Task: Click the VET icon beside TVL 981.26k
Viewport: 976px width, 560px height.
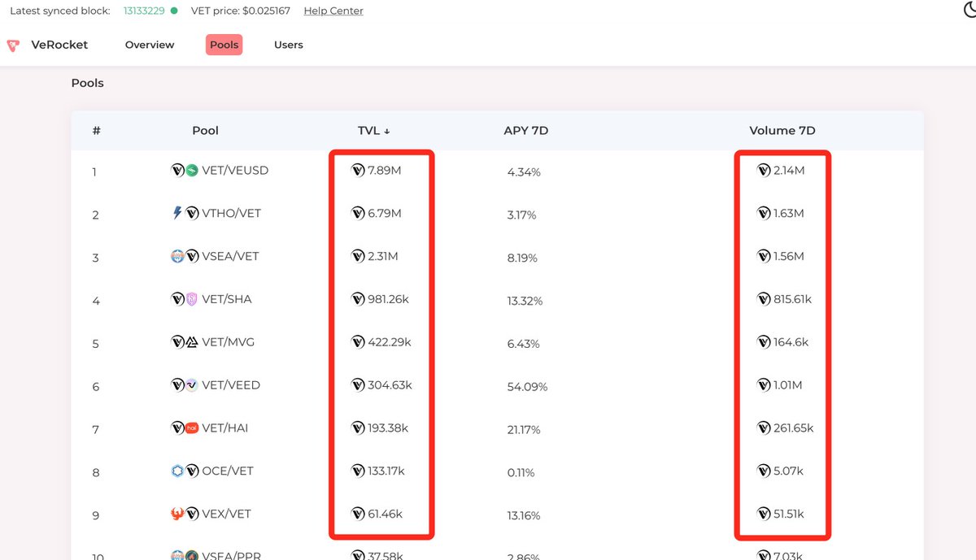Action: (x=358, y=299)
